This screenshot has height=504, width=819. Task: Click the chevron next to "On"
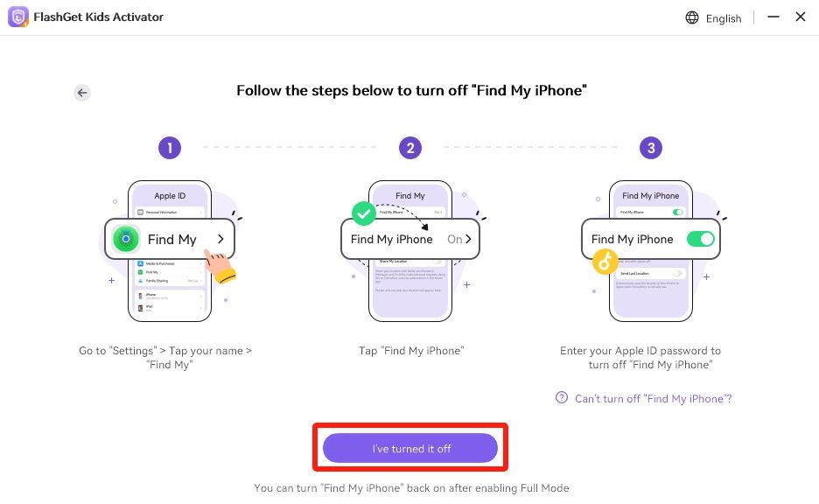[x=469, y=239]
